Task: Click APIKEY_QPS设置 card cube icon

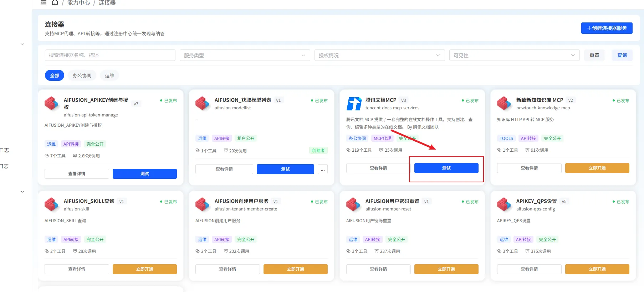Action: click(x=504, y=205)
